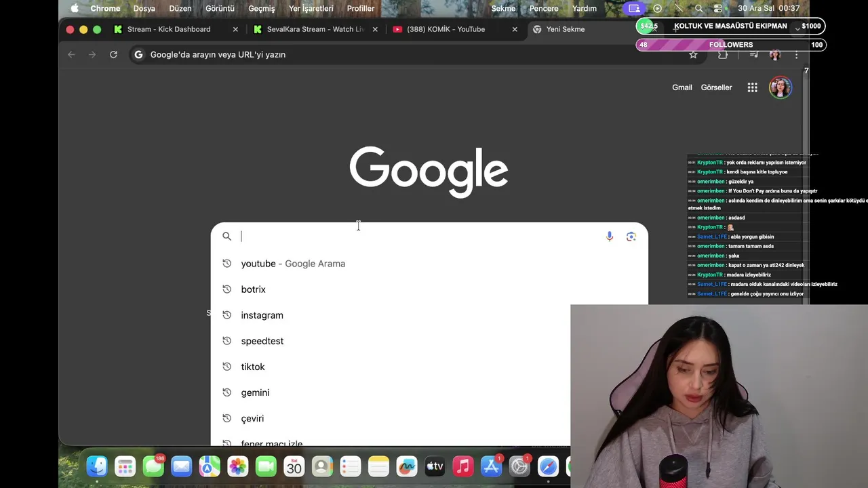Screen dimensions: 868x488
Task: Open the Chrome three-dot menu
Action: [x=797, y=54]
